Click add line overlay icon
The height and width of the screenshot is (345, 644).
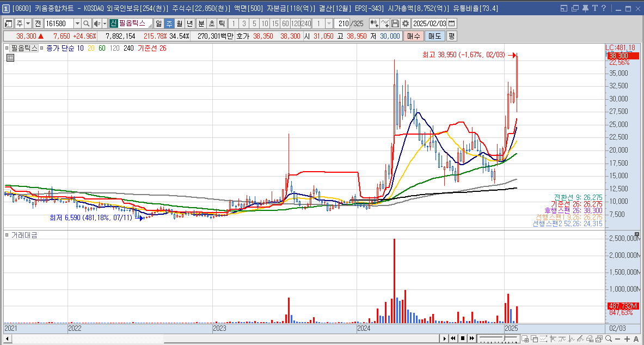pos(385,23)
